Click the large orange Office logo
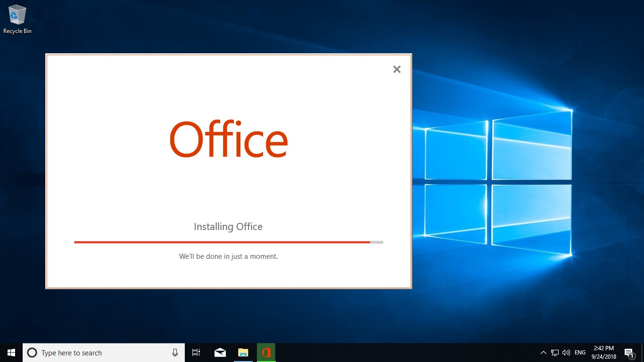This screenshot has height=362, width=644. coord(228,138)
